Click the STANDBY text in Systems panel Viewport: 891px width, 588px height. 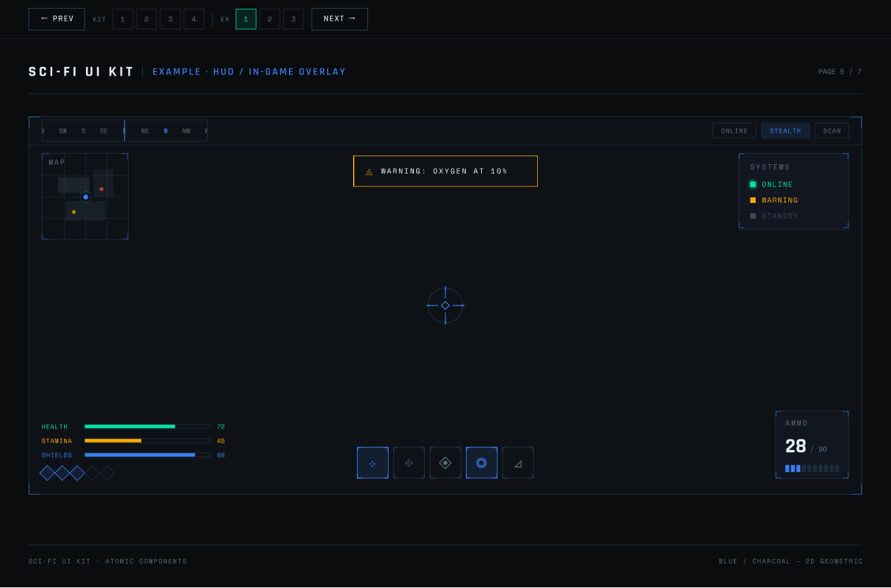[x=780, y=216]
